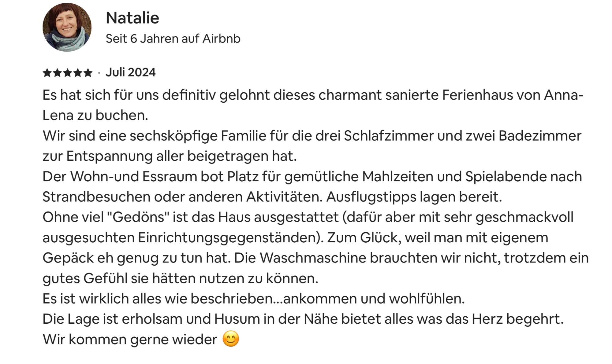Click the fourth rating star
The width and height of the screenshot is (612, 364).
coord(78,73)
